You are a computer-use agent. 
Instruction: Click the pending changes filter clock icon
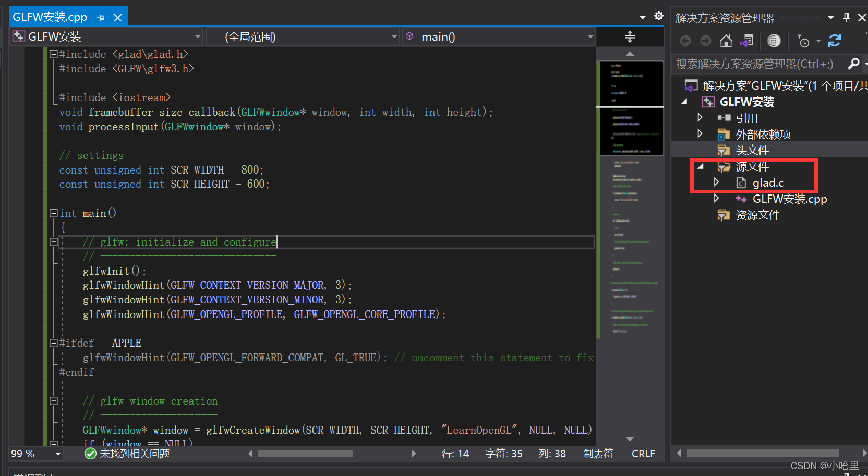click(x=803, y=41)
